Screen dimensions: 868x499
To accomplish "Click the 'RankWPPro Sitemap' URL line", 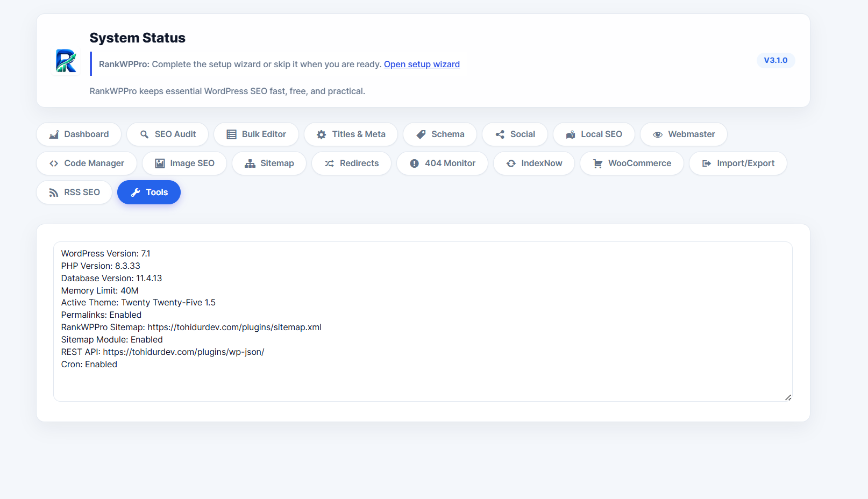I will pos(191,327).
